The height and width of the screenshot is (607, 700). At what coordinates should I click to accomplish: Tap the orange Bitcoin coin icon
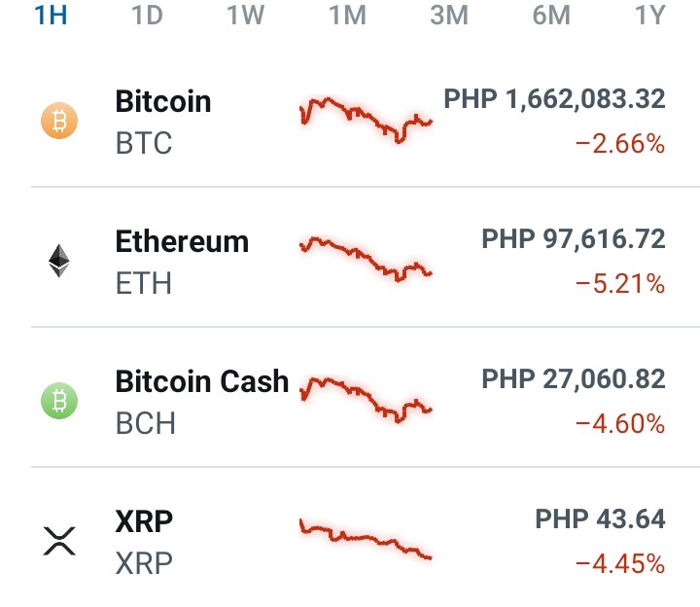(59, 121)
